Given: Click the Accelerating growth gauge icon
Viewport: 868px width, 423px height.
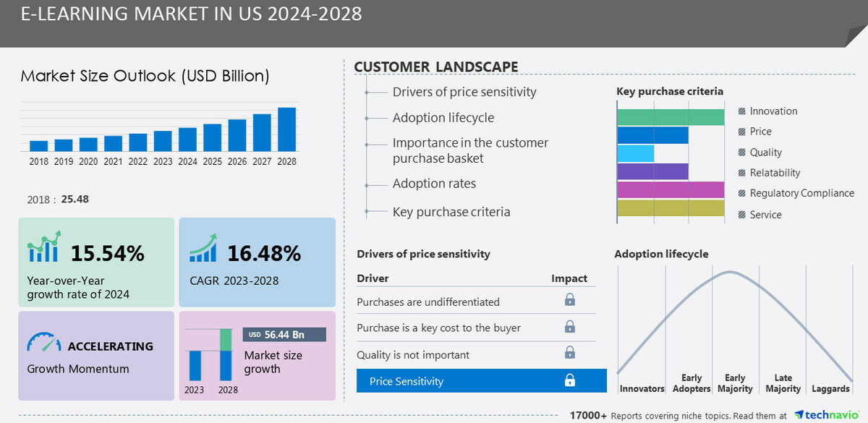Looking at the screenshot, I should tap(43, 341).
